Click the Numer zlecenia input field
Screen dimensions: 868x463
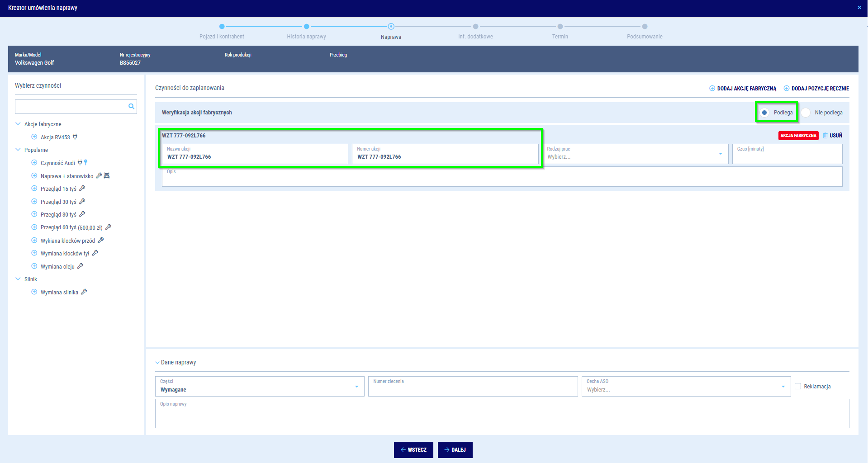pyautogui.click(x=473, y=387)
